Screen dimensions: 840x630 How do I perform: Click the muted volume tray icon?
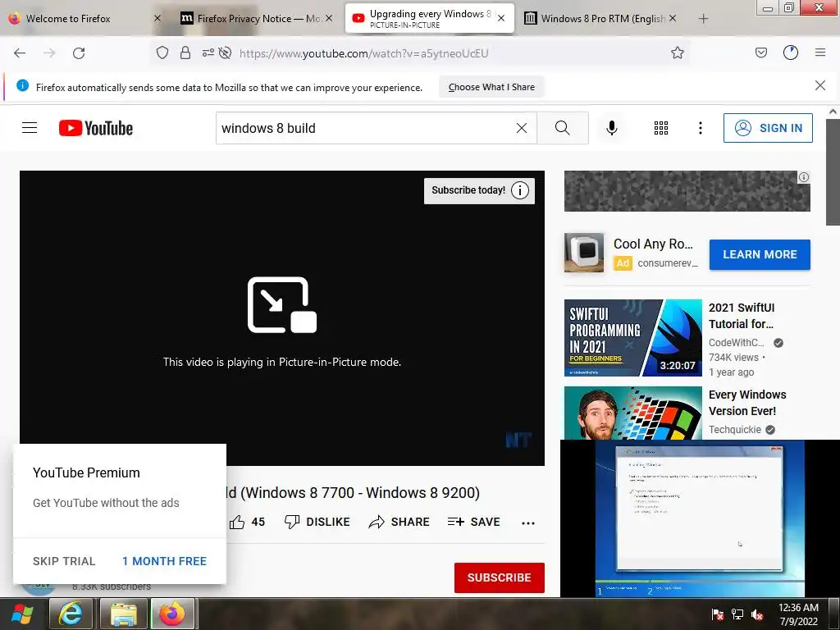[x=757, y=614]
